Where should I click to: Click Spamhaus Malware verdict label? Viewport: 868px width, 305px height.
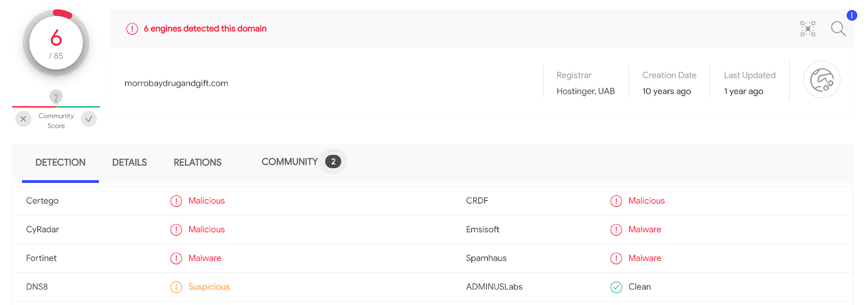(644, 258)
